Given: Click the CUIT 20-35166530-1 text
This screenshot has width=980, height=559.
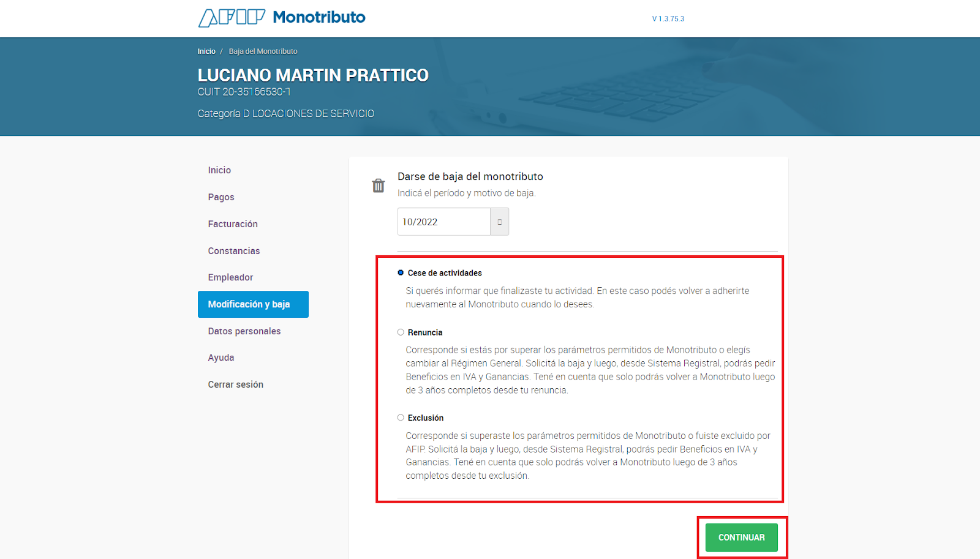Looking at the screenshot, I should tap(244, 92).
